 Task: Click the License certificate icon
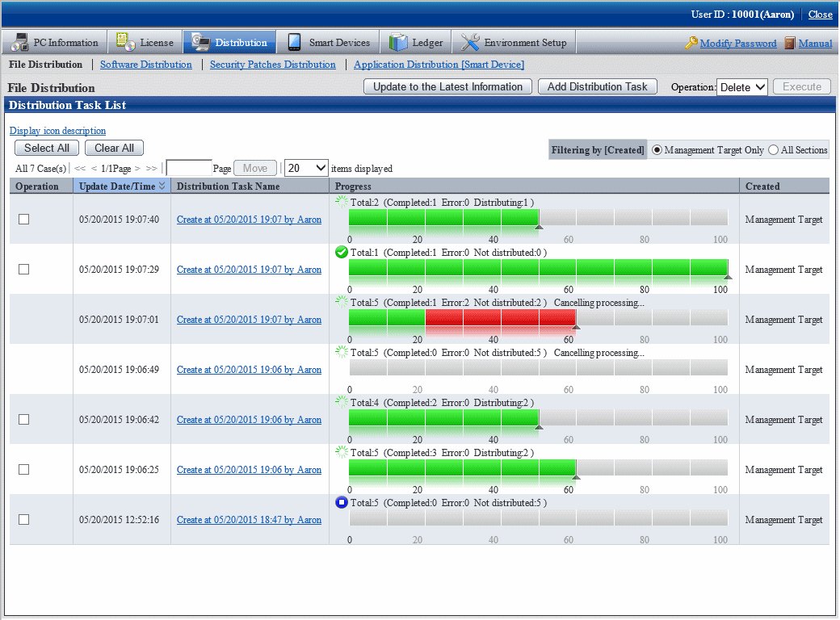click(126, 43)
